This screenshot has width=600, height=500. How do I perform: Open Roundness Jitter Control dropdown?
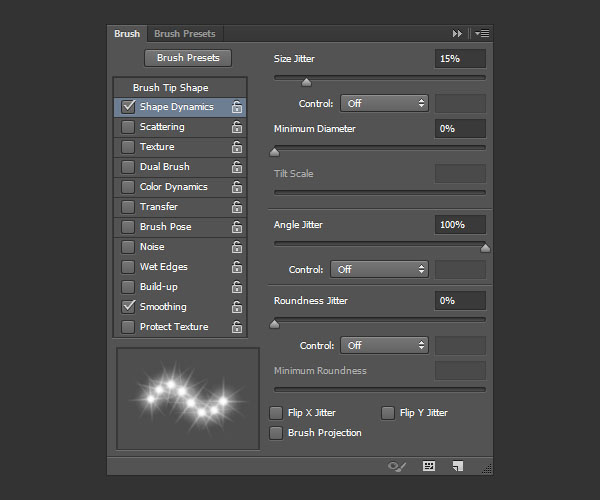pos(385,345)
